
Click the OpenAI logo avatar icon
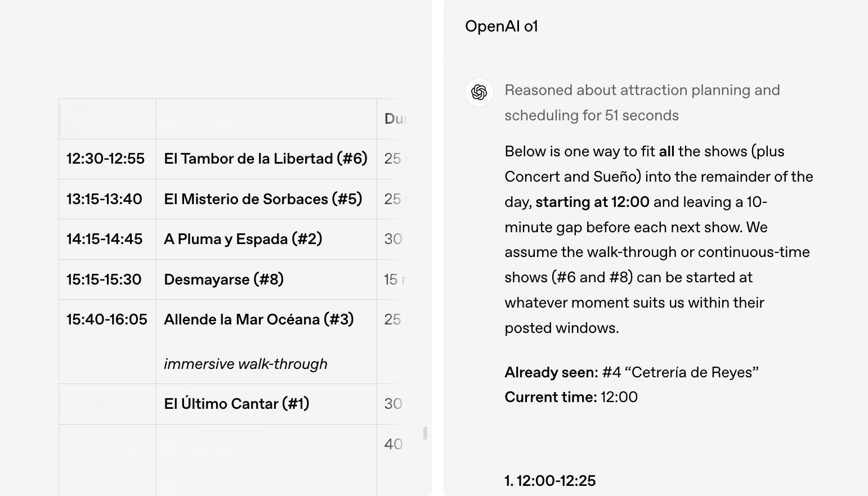[x=479, y=92]
